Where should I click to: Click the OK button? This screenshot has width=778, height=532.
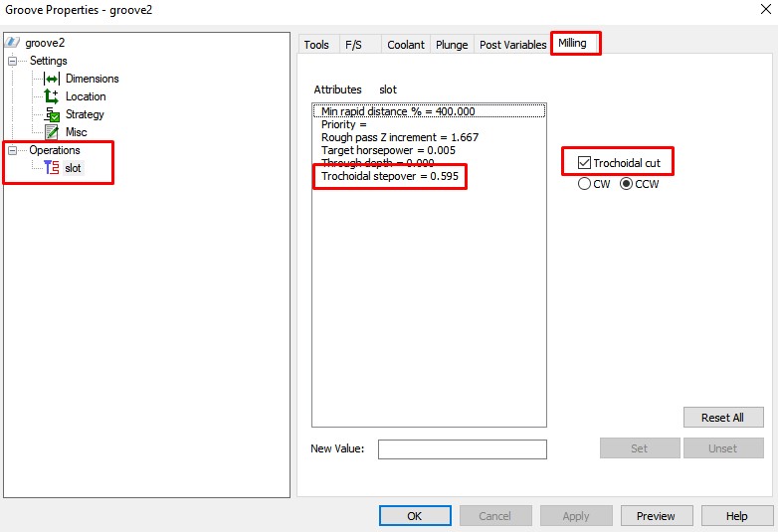click(415, 516)
